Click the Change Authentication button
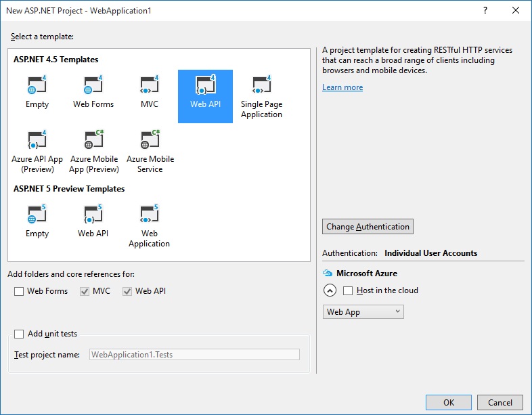The height and width of the screenshot is (415, 532). click(x=368, y=226)
